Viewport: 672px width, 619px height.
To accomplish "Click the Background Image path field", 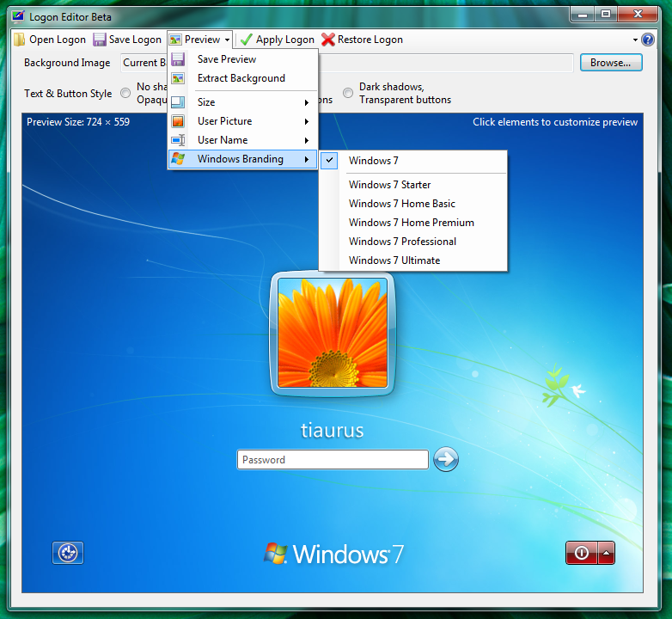I will click(x=347, y=63).
